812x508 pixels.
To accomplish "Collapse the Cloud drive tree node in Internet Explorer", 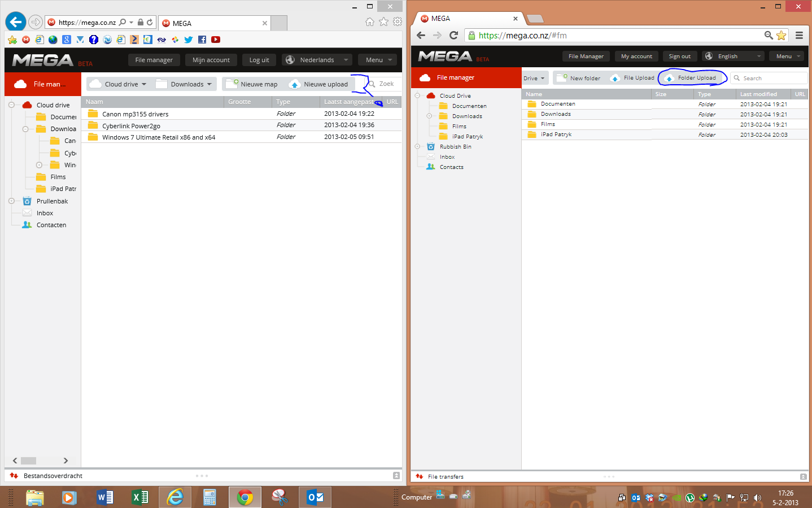I will [11, 105].
